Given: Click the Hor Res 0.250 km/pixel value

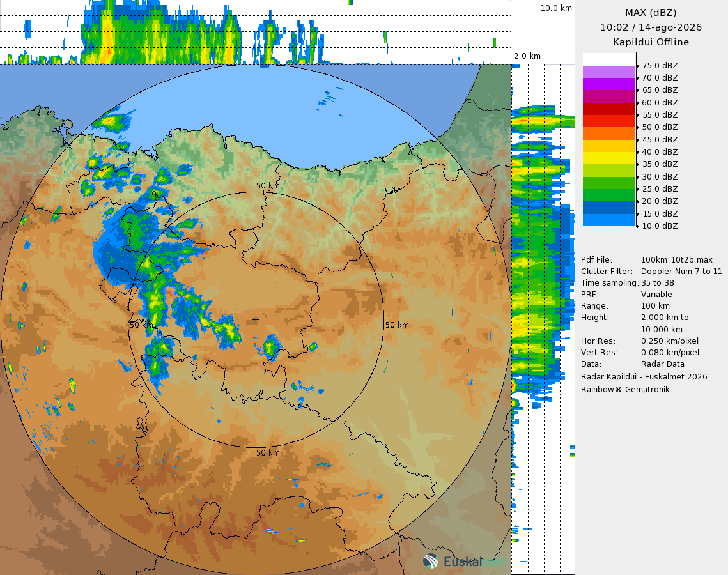Looking at the screenshot, I should coord(669,341).
